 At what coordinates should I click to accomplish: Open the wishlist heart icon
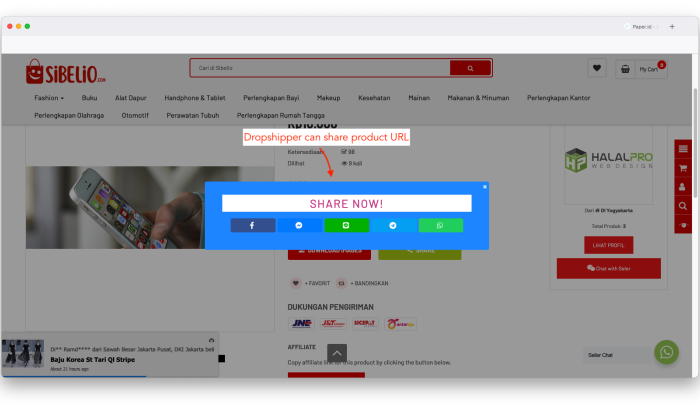(x=597, y=68)
